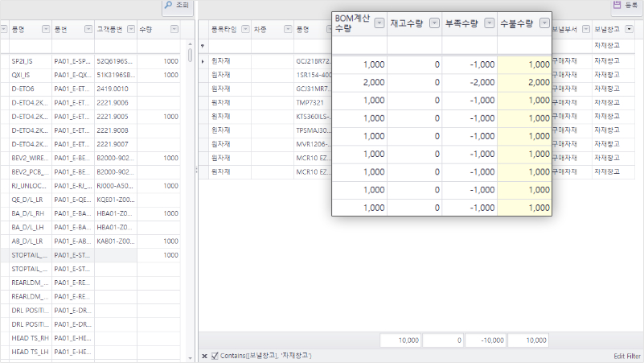The image size is (644, 363).
Task: Open active filter dropdown on 보냄창고 column
Action: pos(630,29)
